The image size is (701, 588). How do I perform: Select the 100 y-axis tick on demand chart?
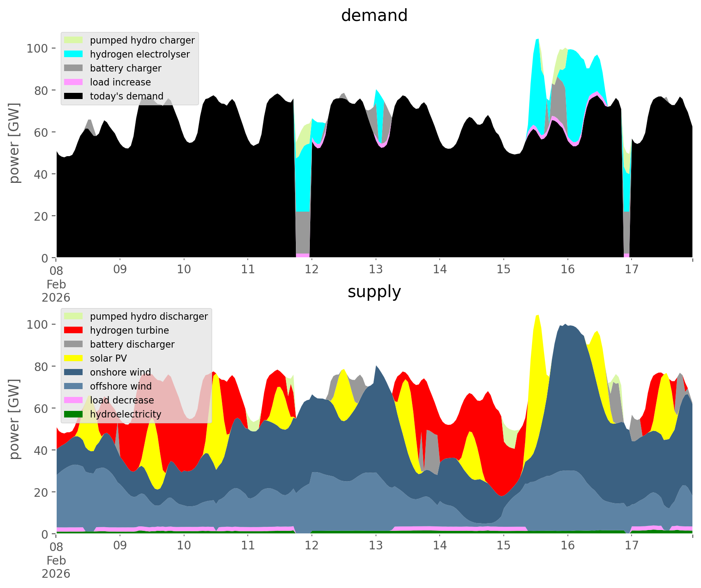click(x=37, y=48)
